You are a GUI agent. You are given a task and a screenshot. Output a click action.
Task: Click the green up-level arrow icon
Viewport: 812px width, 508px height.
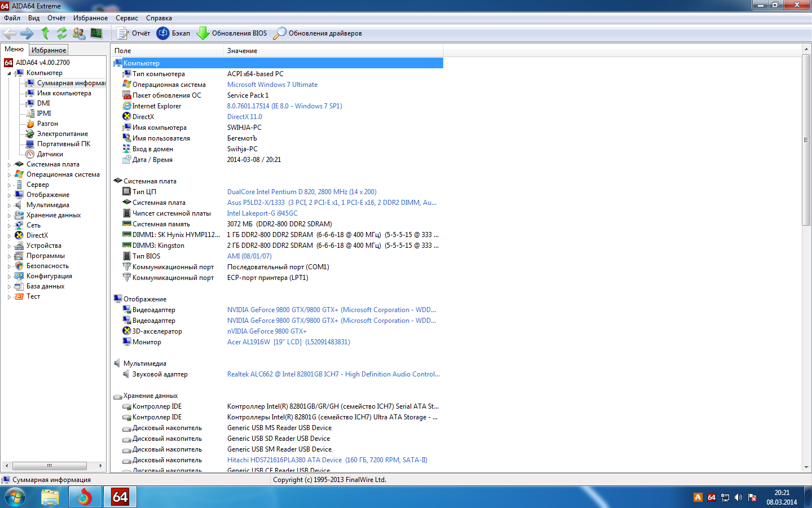tap(45, 33)
